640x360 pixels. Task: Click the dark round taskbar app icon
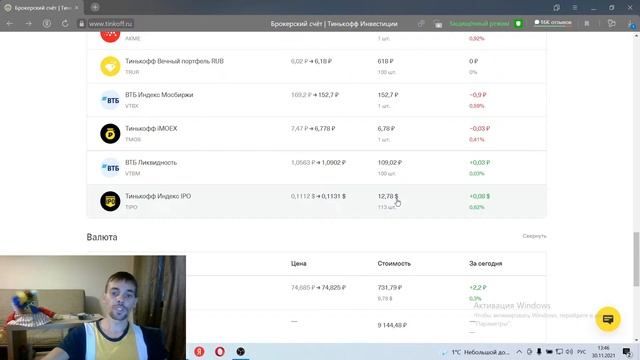(240, 351)
